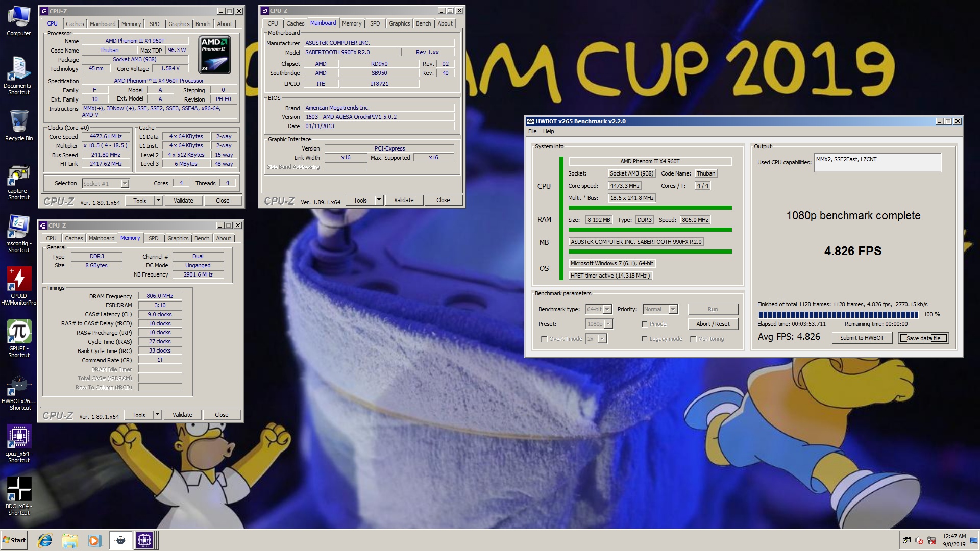This screenshot has height=551, width=980.
Task: Click DRAM Frequency 806.0 MHz value
Action: coord(160,296)
